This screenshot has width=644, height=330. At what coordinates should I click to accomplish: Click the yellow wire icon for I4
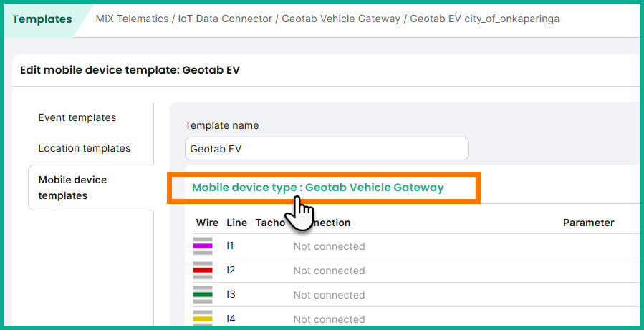click(203, 319)
